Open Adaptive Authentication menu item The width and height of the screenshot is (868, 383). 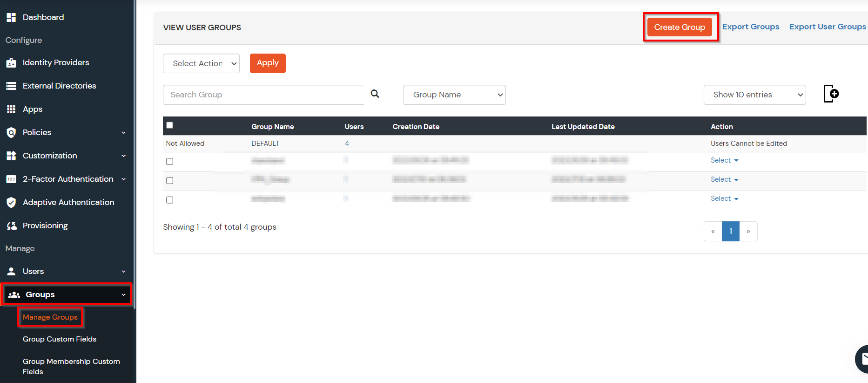[68, 202]
